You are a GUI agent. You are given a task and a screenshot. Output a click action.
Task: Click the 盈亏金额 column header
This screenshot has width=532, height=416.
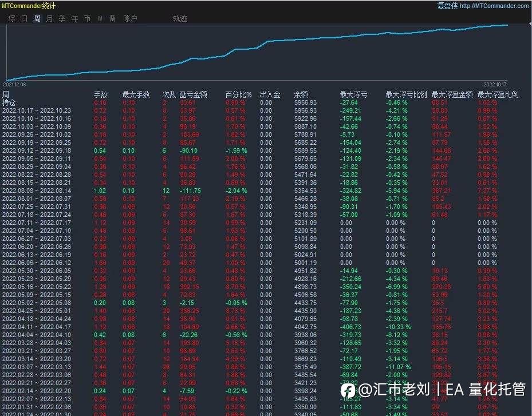tap(193, 94)
